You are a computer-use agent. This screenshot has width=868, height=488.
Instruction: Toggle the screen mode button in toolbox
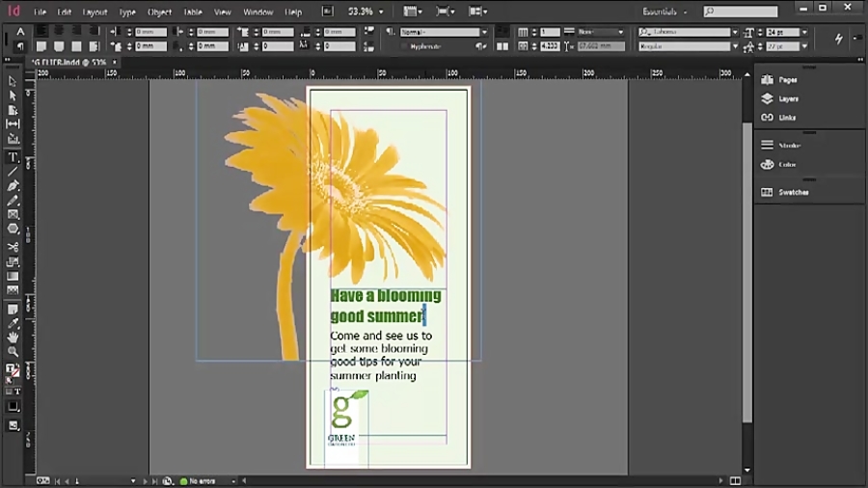pos(13,425)
